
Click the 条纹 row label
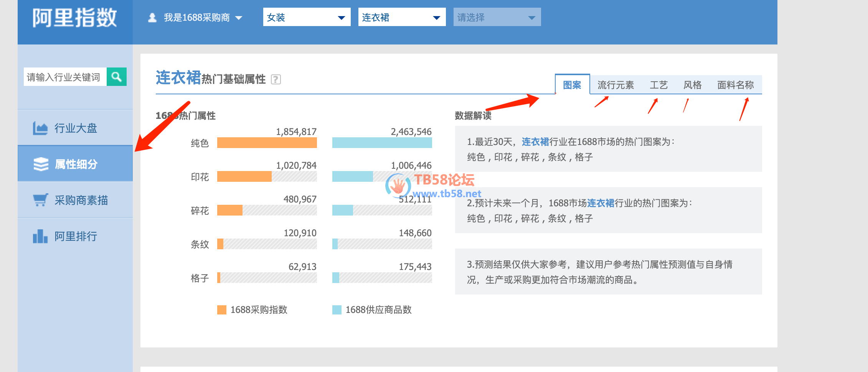[200, 245]
